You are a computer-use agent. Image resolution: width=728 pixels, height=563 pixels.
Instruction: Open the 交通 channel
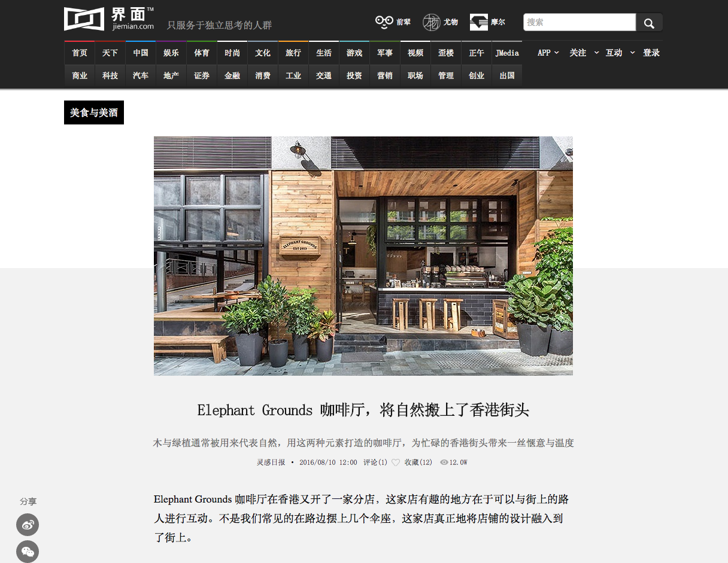click(323, 75)
